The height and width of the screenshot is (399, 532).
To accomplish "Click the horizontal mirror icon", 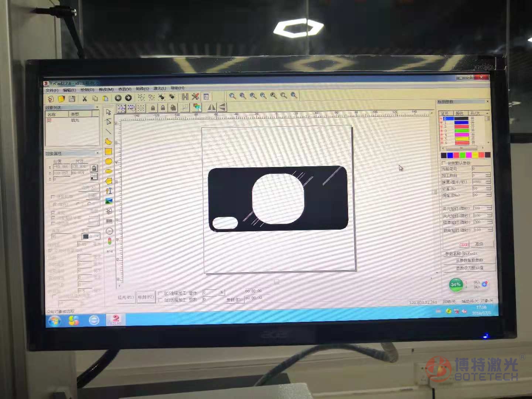I will tap(211, 108).
